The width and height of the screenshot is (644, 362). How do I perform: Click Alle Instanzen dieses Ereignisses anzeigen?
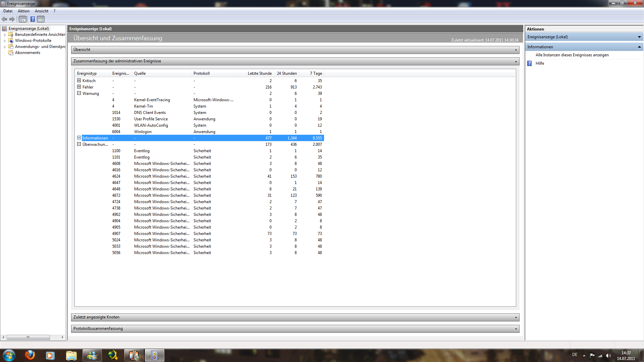(x=572, y=55)
